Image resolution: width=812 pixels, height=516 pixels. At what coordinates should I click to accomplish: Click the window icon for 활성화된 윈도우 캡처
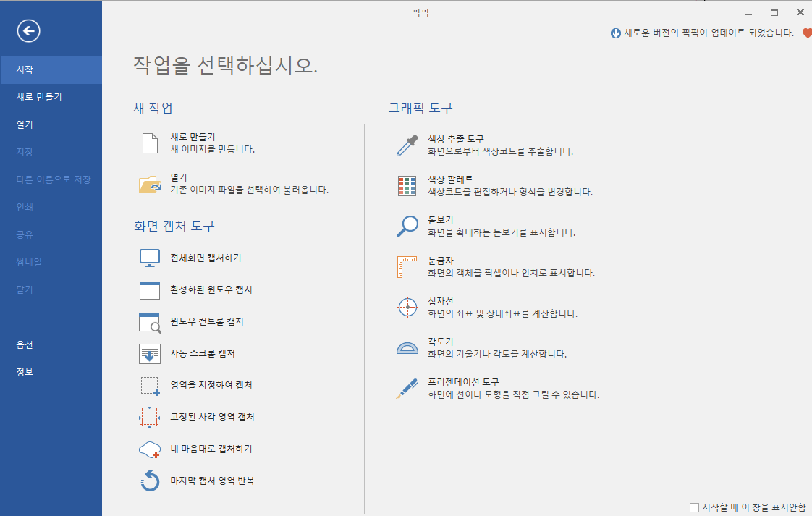click(150, 290)
